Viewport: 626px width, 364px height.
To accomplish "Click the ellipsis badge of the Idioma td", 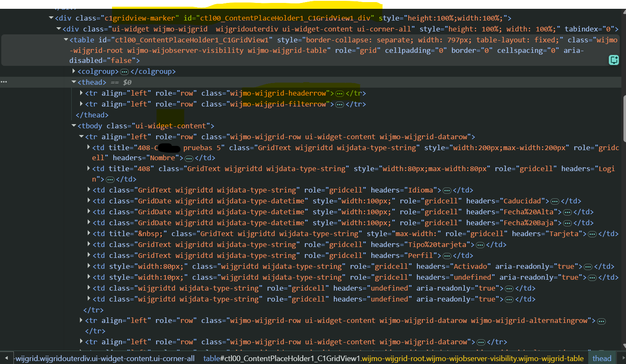I will 447,190.
